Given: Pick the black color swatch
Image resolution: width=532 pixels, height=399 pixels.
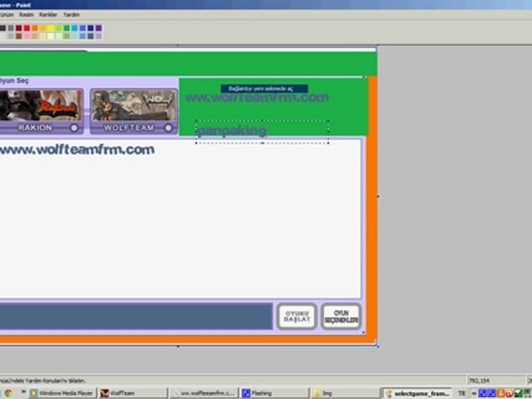Looking at the screenshot, I should point(3,28).
